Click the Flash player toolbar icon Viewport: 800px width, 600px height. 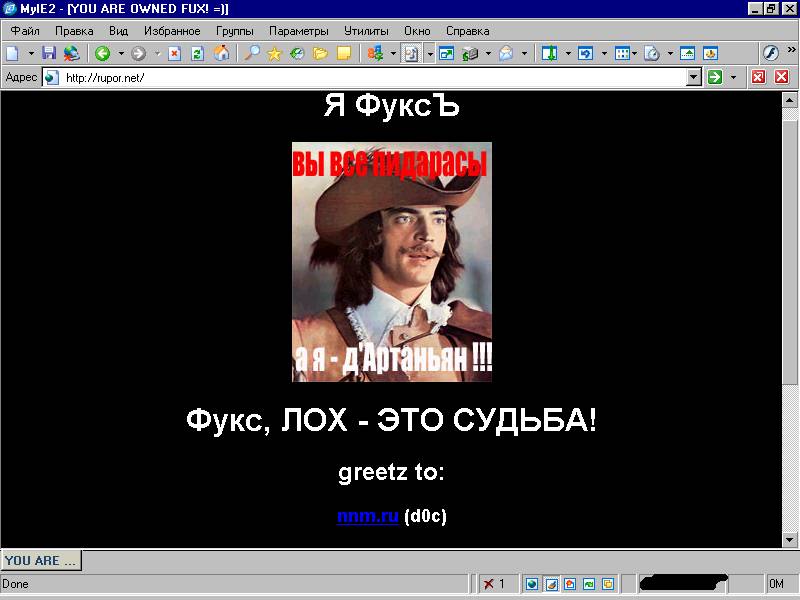771,54
